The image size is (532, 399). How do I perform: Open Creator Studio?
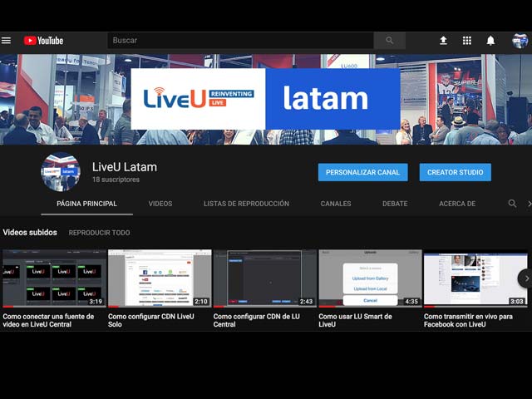pyautogui.click(x=455, y=172)
